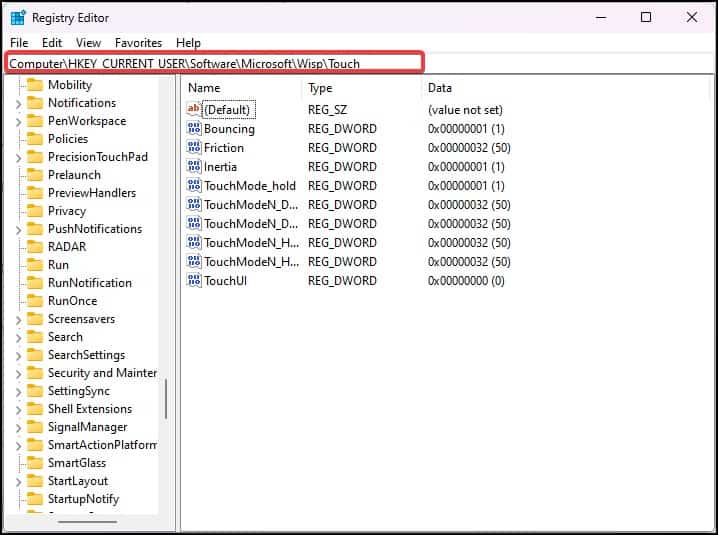Select the PushNotifications key label
This screenshot has width=718, height=535.
[x=95, y=229]
